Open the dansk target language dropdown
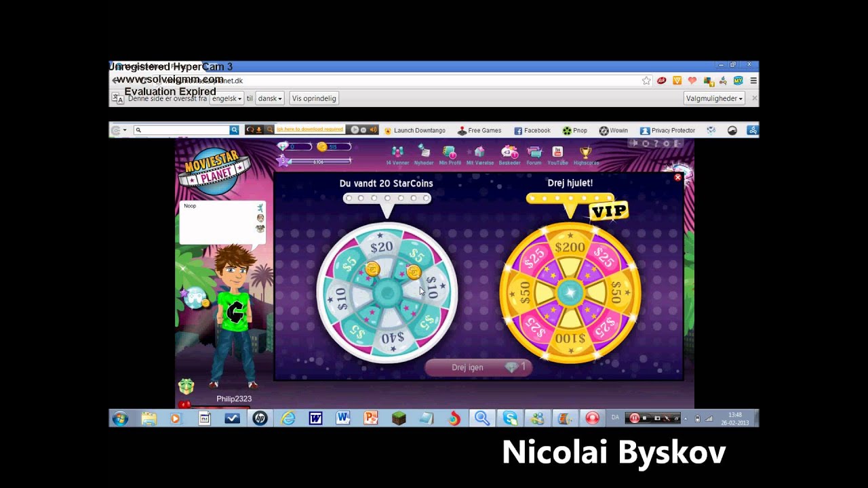The width and height of the screenshot is (868, 488). point(270,98)
